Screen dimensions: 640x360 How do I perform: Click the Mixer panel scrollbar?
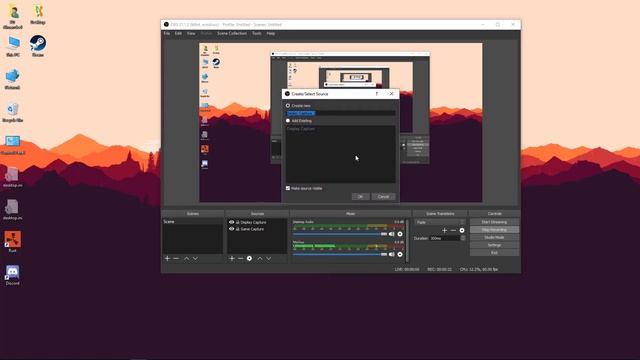tap(407, 241)
